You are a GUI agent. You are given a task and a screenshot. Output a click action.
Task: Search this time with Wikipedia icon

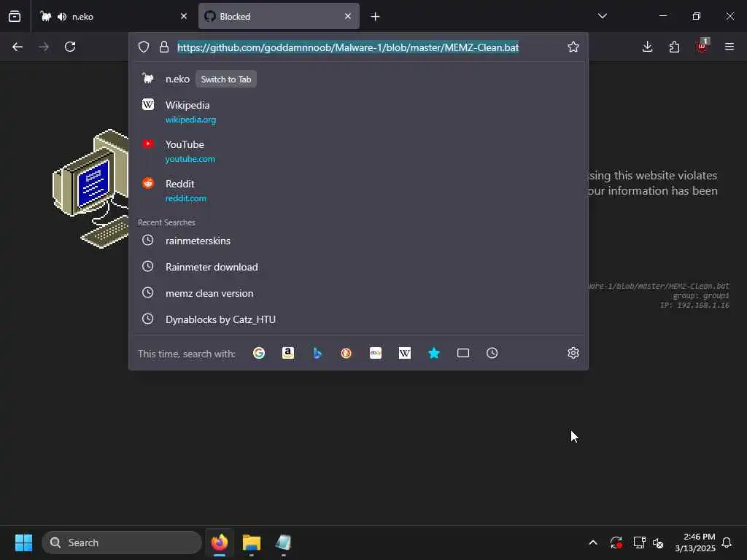point(404,353)
